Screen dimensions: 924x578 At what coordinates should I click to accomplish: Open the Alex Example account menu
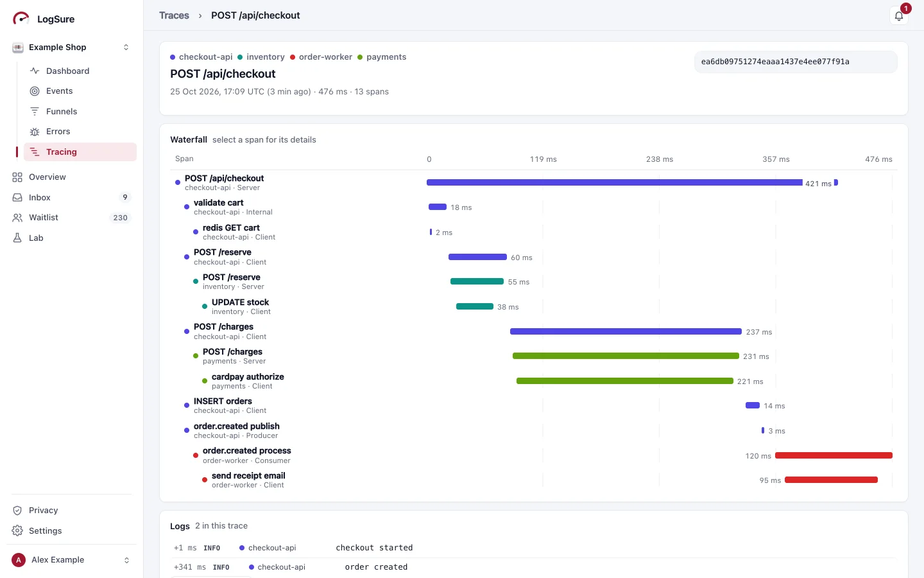[72, 560]
